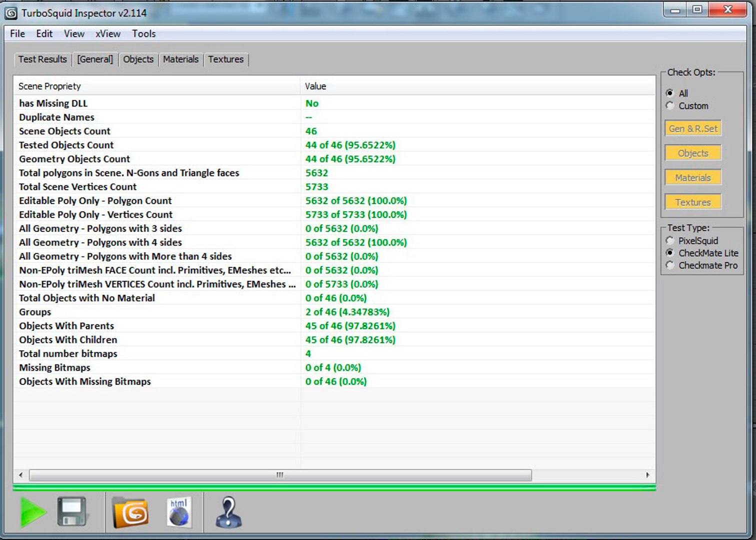756x540 pixels.
Task: Click the value '5733' for vertices count
Action: pyautogui.click(x=317, y=186)
